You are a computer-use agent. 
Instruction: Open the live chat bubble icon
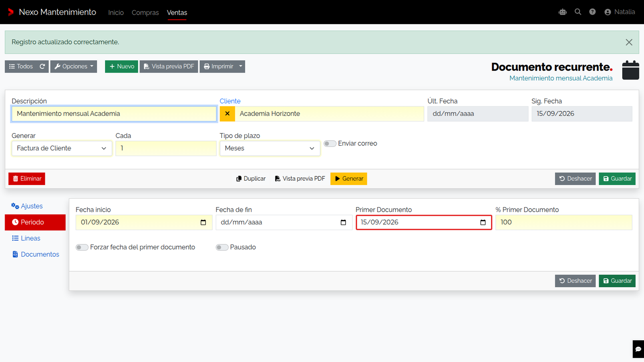(638, 349)
